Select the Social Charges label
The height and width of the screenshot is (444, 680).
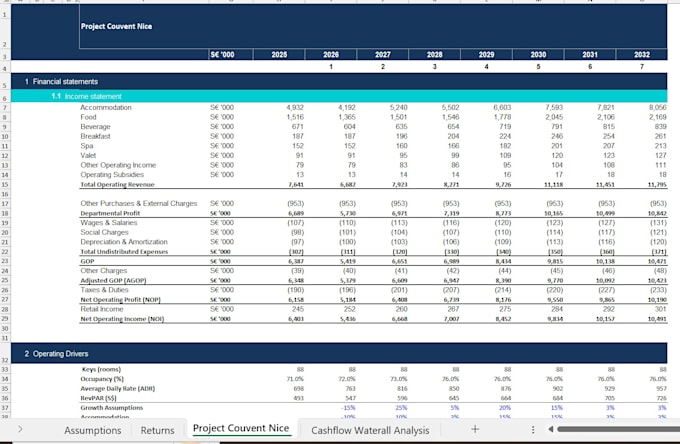pos(104,232)
